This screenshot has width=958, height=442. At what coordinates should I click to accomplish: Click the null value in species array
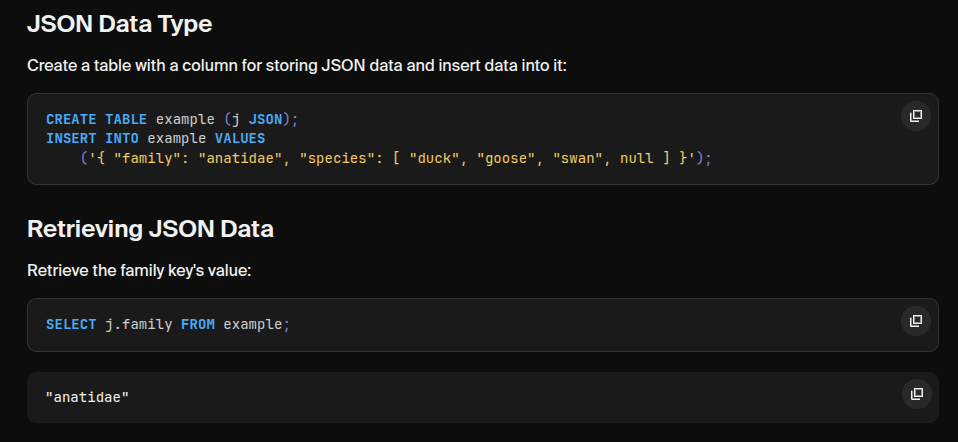tap(637, 158)
